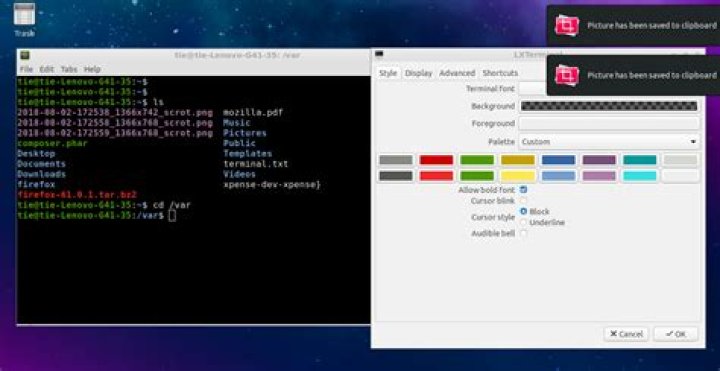Click 'Desktop' directory name in terminal
720x371 pixels.
click(36, 154)
